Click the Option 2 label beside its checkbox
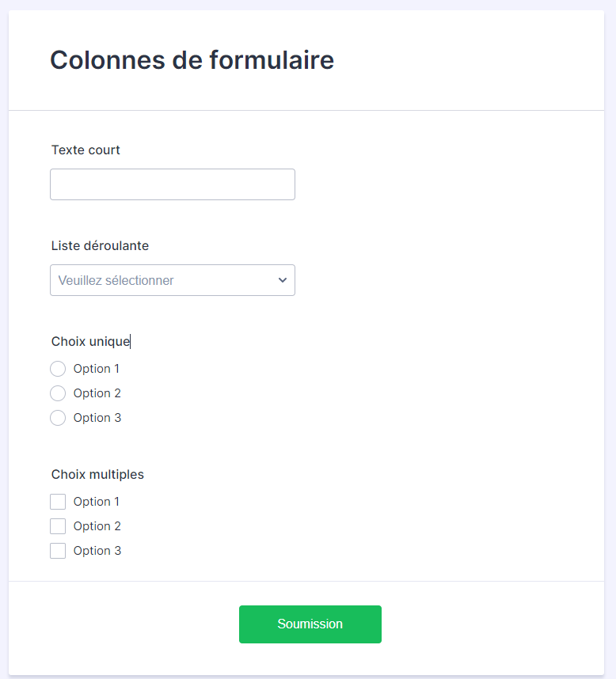This screenshot has width=616, height=679. coord(97,526)
